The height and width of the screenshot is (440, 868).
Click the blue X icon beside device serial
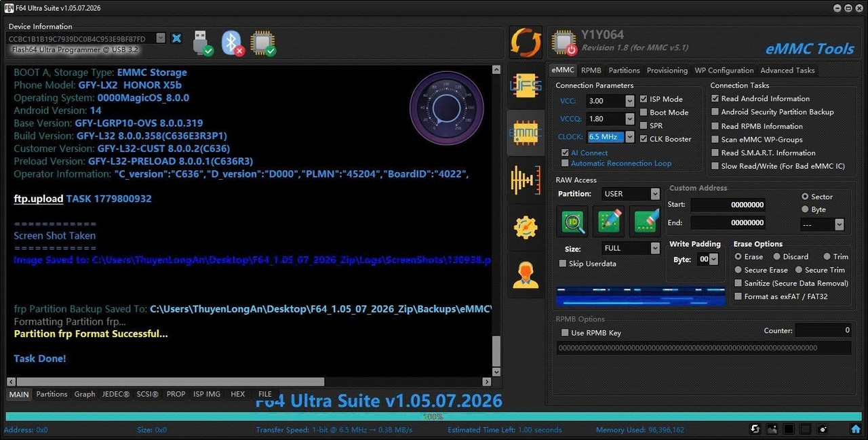tap(176, 39)
